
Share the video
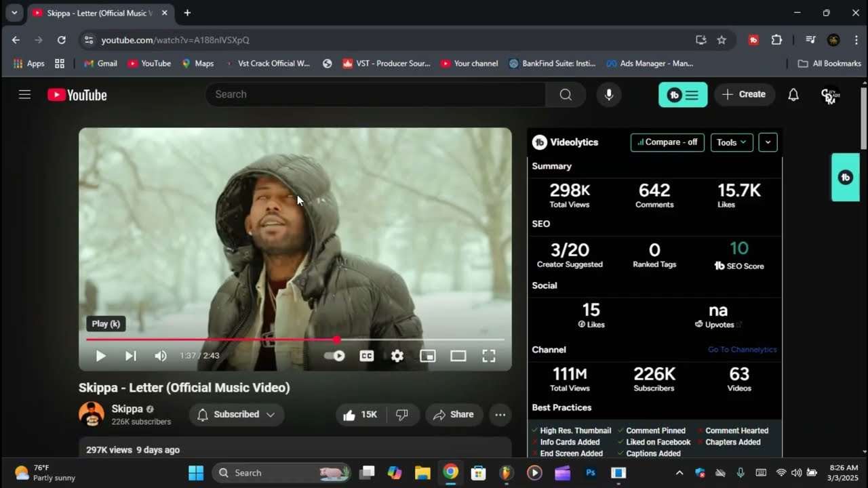point(454,415)
